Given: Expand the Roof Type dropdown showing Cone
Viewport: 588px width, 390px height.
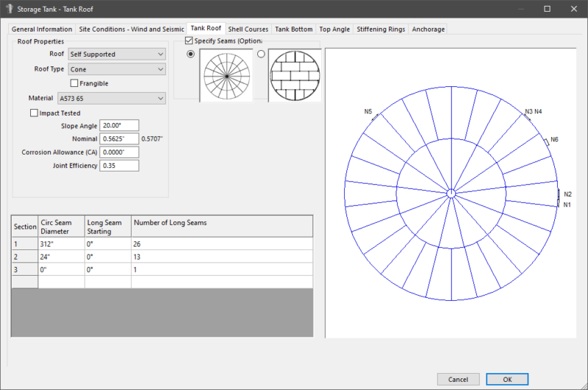Looking at the screenshot, I should (117, 69).
